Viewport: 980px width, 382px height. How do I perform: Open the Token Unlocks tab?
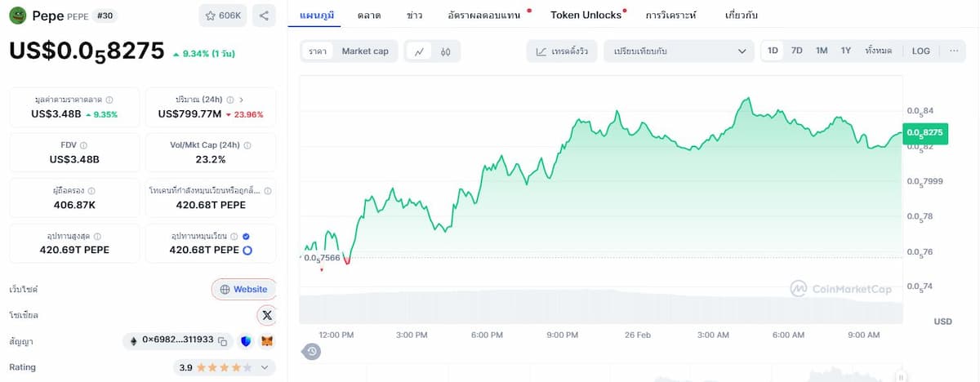pos(586,16)
